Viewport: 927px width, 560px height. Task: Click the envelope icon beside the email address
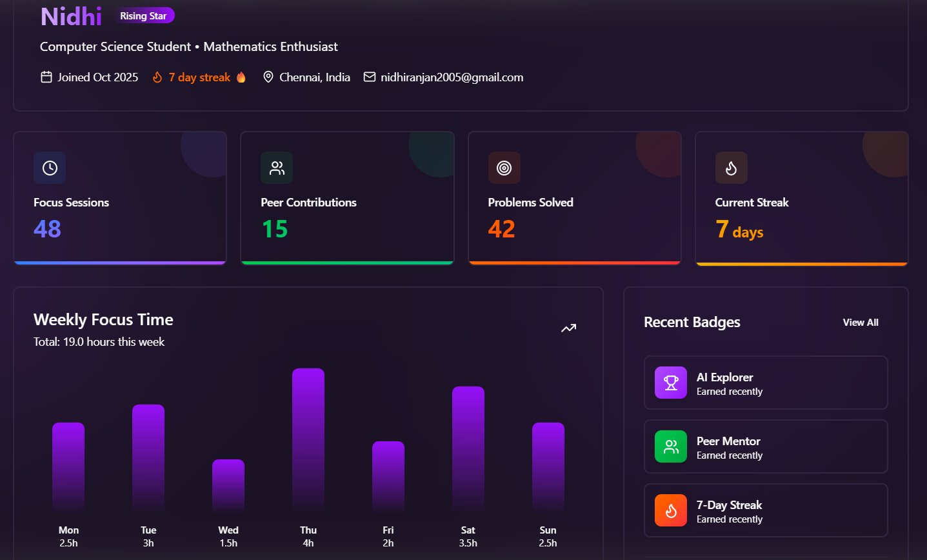[370, 77]
